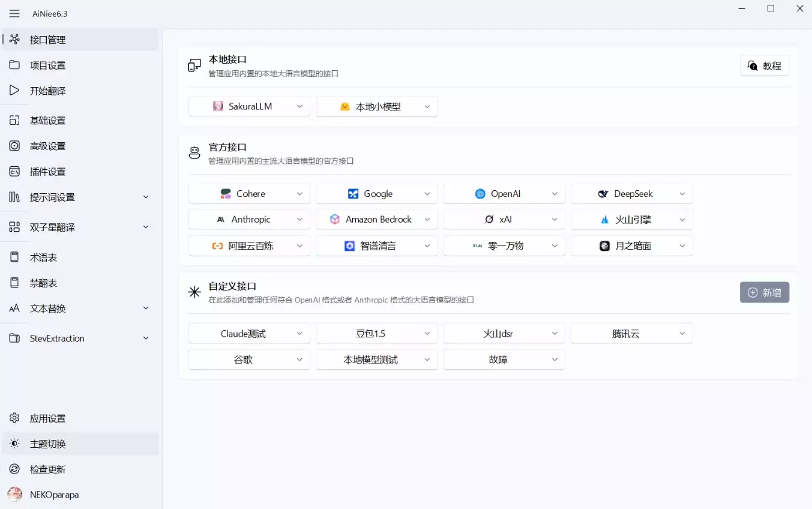Click the 阿里云百炼 logo icon
The height and width of the screenshot is (509, 812).
pos(217,246)
